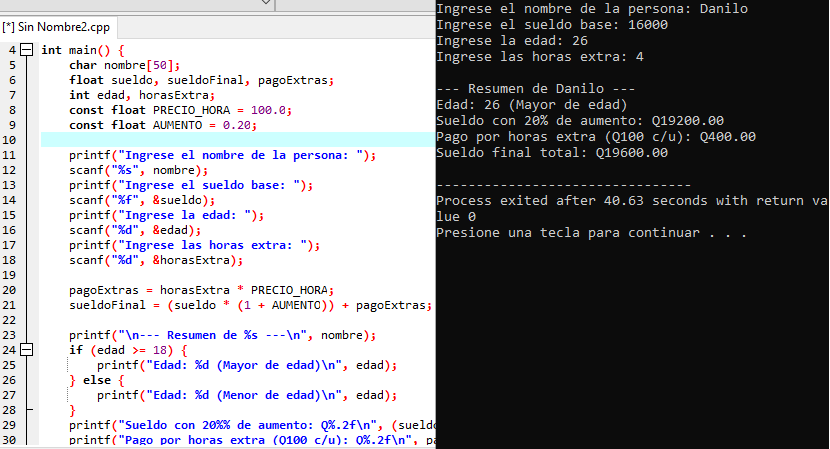Click the Resumen printf statement on line 23

(x=222, y=335)
